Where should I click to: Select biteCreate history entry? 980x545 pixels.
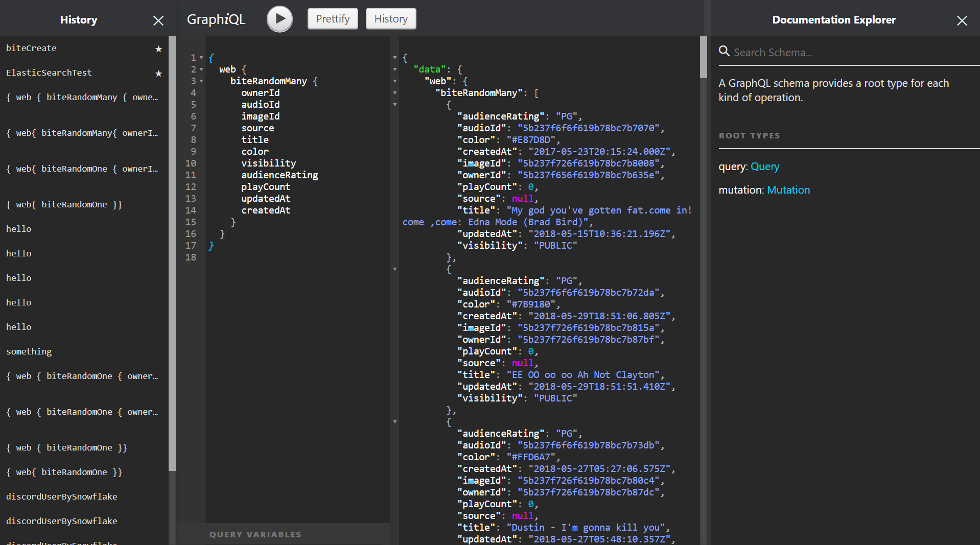point(32,48)
